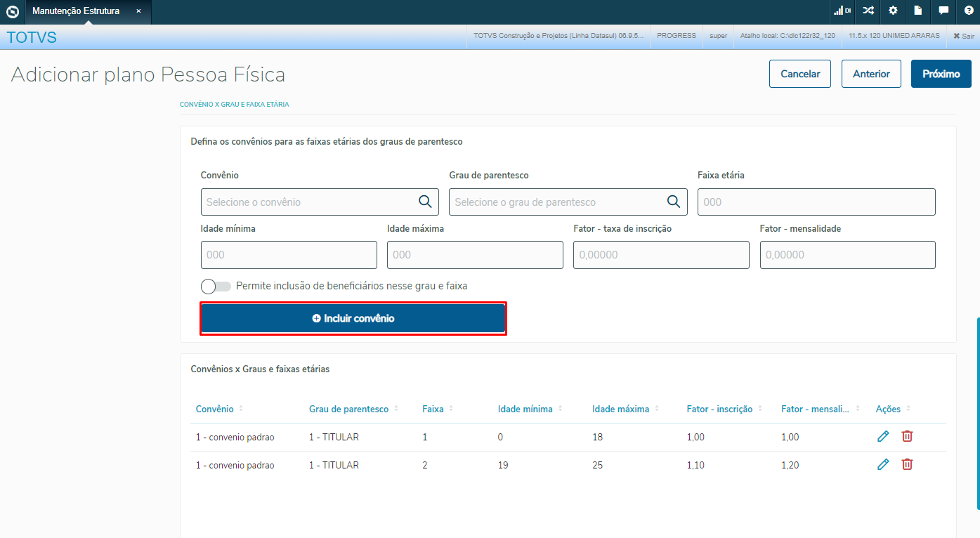
Task: Focus the Idade máxima input
Action: pos(475,255)
